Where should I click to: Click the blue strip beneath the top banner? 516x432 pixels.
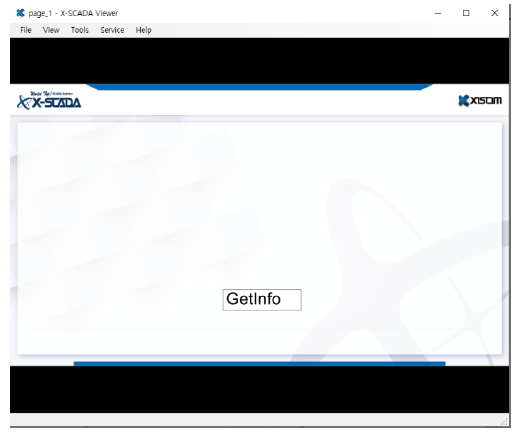[x=259, y=87]
